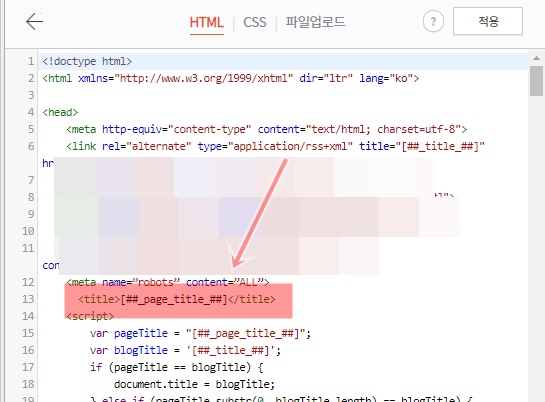
Task: Click the link rel="alternate" line
Action: [275, 146]
